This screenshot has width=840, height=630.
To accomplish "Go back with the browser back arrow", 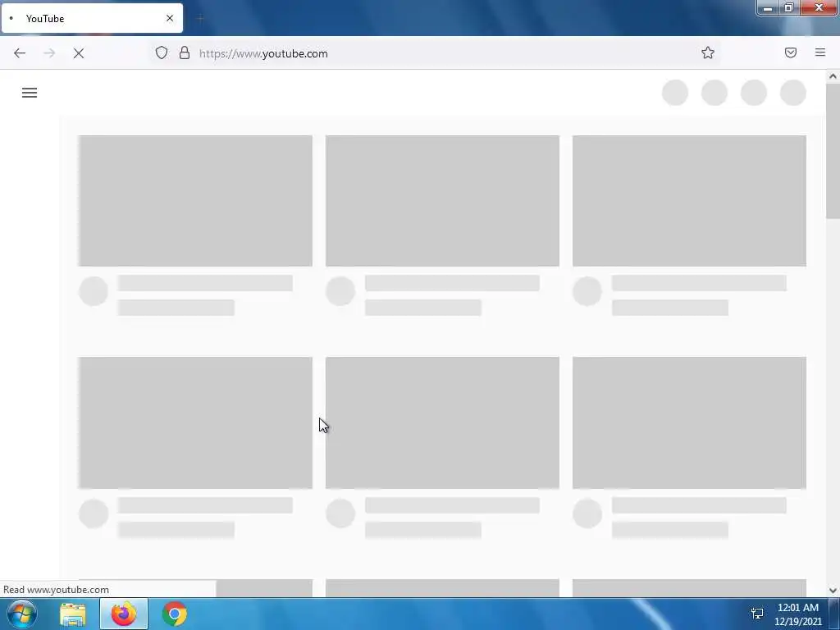I will tap(20, 53).
